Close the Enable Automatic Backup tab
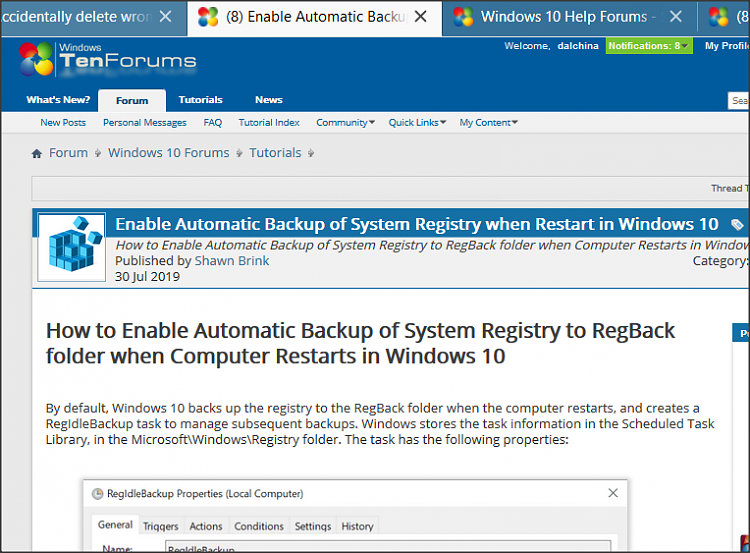Viewport: 750px width, 553px height. pyautogui.click(x=420, y=17)
